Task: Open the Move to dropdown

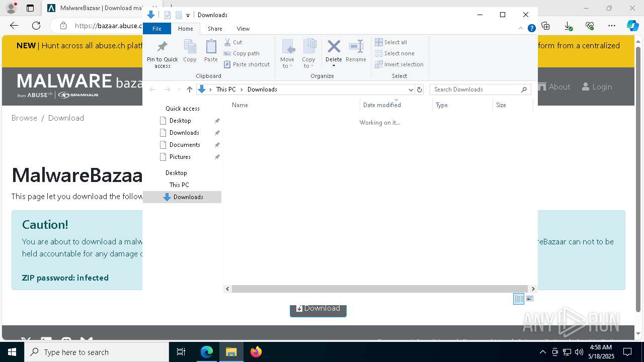Action: click(287, 54)
